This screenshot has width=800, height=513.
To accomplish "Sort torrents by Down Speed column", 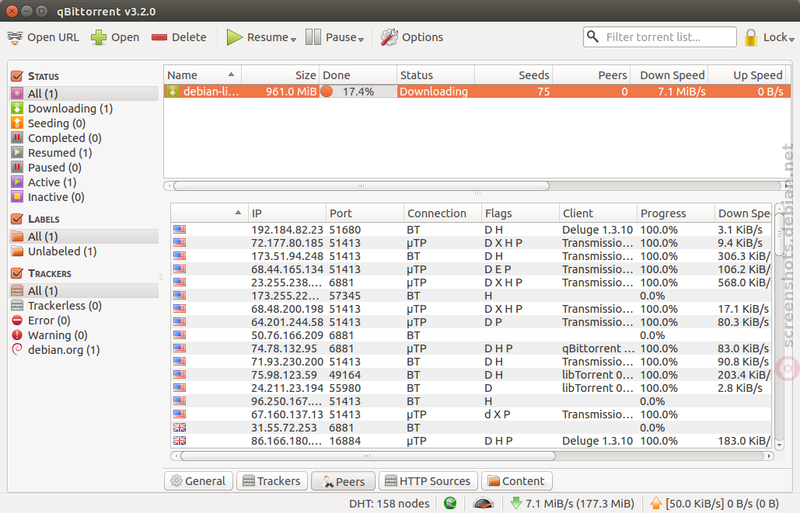I will click(x=669, y=75).
